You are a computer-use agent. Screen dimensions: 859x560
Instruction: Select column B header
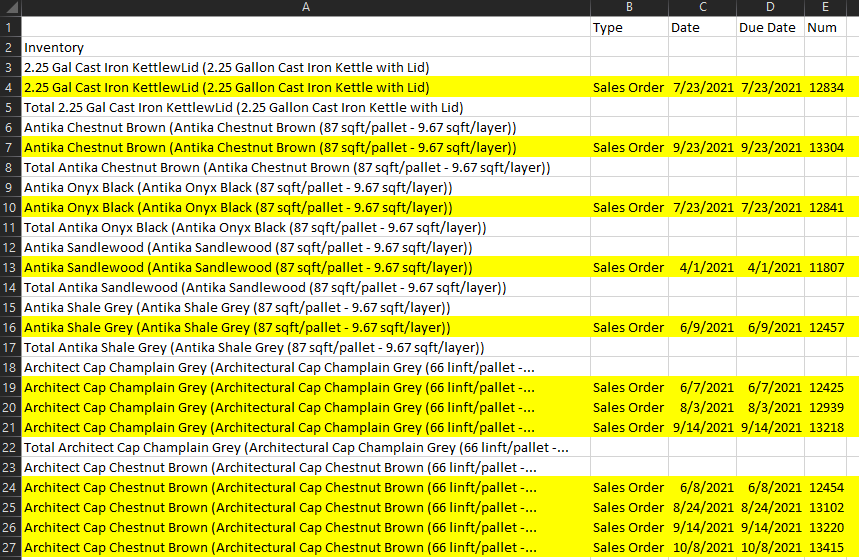[629, 8]
